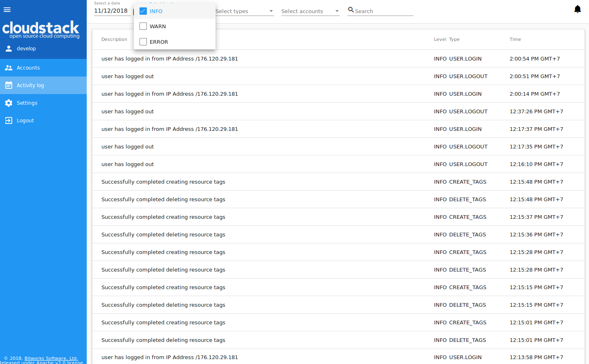Open Settings from the sidebar menu
The image size is (589, 364).
point(27,103)
